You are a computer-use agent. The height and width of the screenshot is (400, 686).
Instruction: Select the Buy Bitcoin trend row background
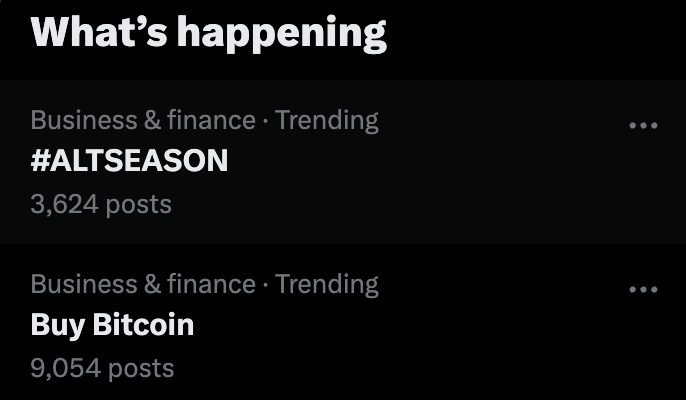click(343, 322)
